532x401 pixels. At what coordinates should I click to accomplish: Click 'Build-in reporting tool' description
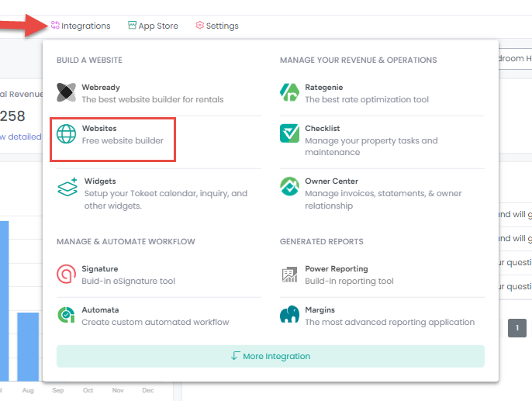[x=349, y=281]
